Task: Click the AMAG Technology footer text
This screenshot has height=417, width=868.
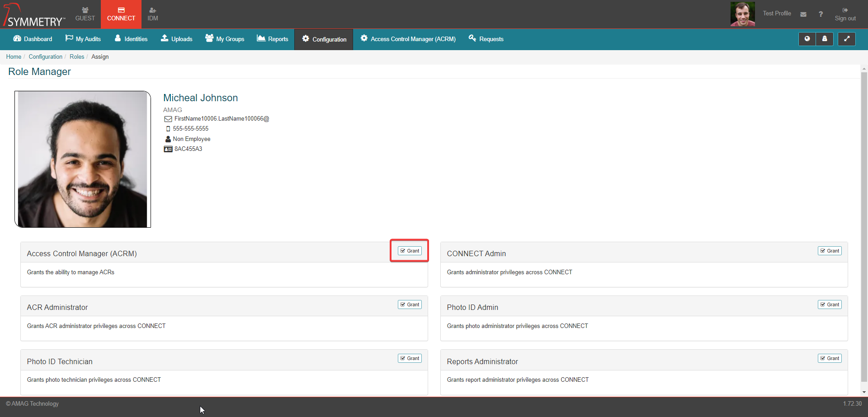Action: point(32,403)
